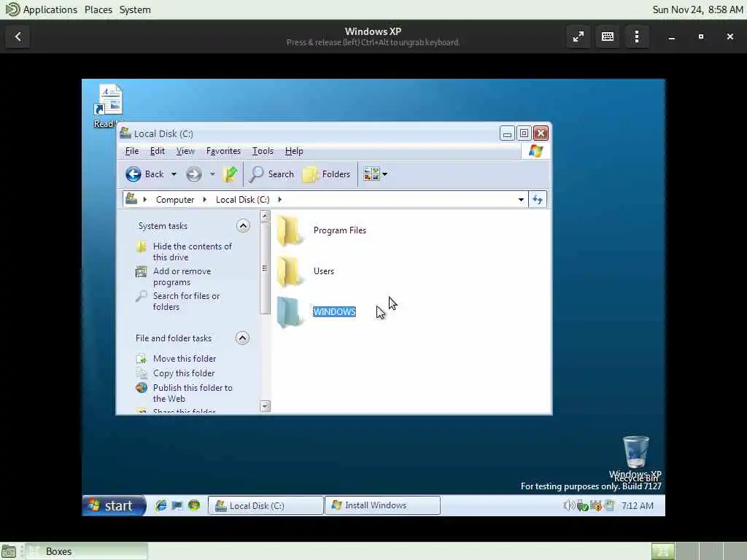
Task: Expand arrow after Local Disk (C:) breadcrumb
Action: [x=279, y=200]
